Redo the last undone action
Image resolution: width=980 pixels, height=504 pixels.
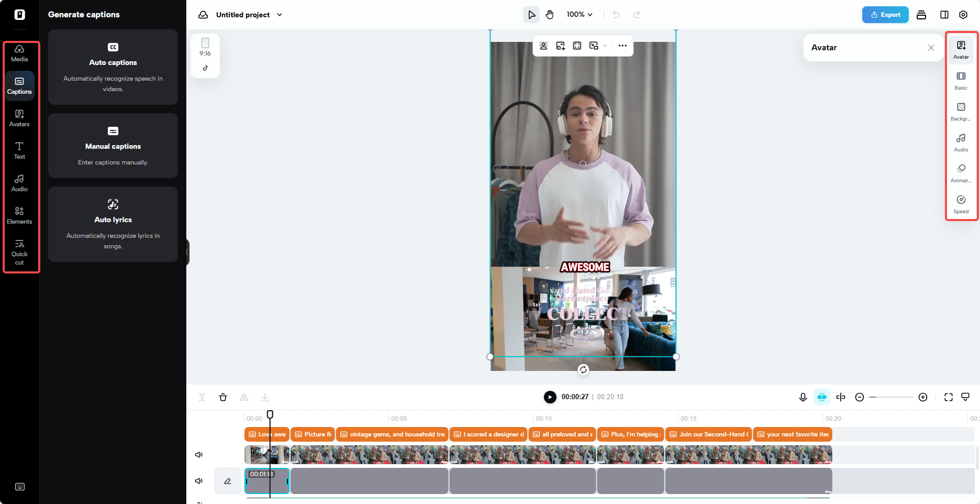[637, 15]
